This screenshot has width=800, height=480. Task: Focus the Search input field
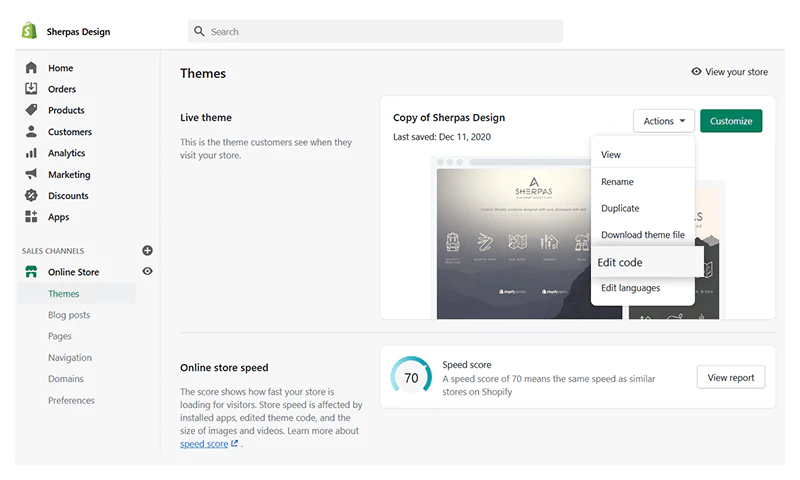click(x=376, y=31)
